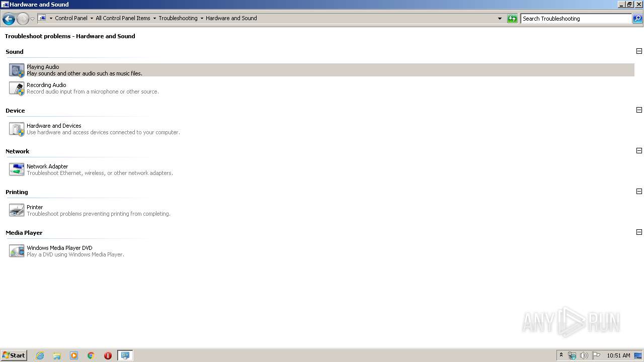Screen dimensions: 644x362
Task: Focus the Search Troubleshooting field
Action: [576, 19]
